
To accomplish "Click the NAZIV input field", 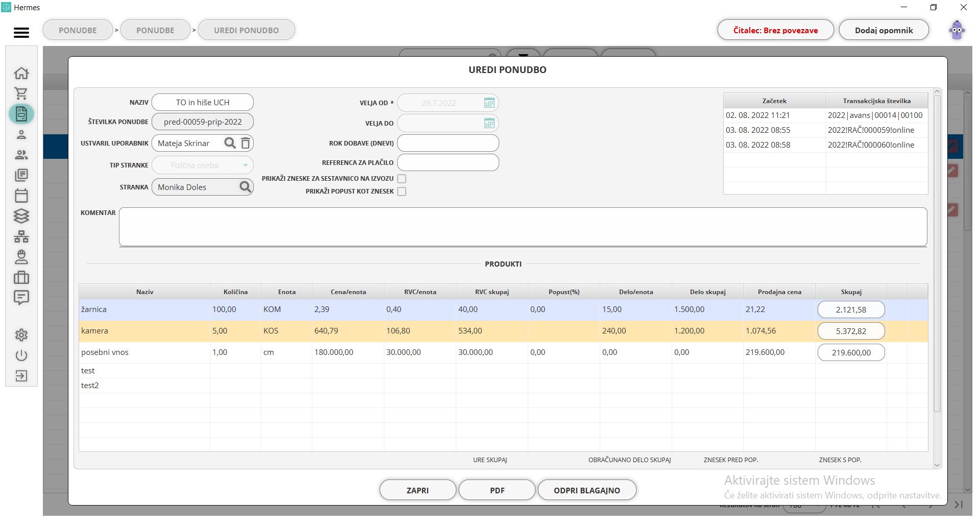I will pyautogui.click(x=203, y=102).
